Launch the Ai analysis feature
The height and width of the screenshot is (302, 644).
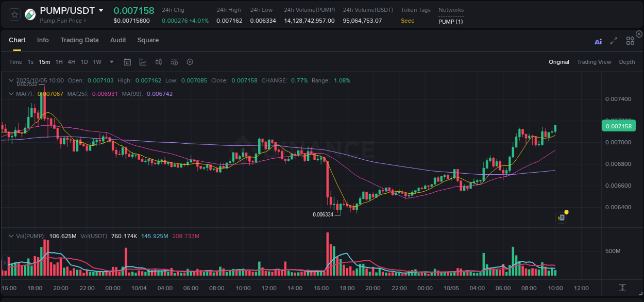598,41
